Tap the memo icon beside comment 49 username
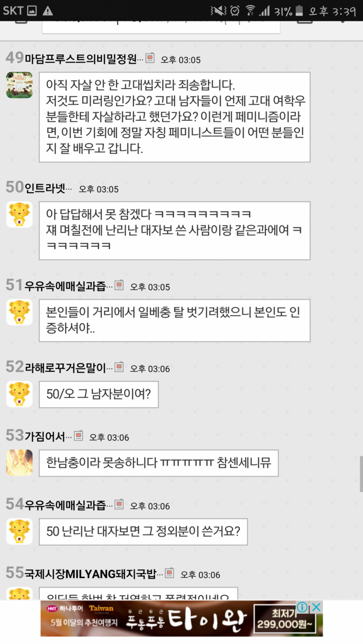This screenshot has width=363, height=644. [150, 58]
